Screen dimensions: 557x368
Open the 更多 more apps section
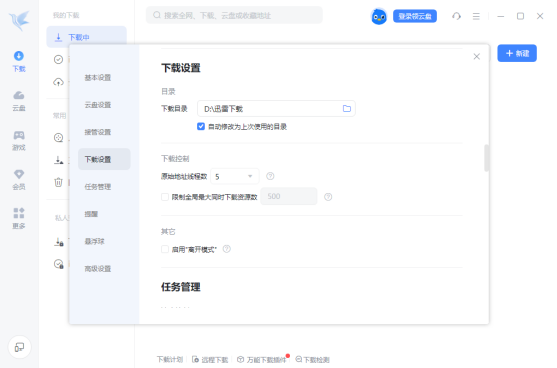(x=19, y=218)
